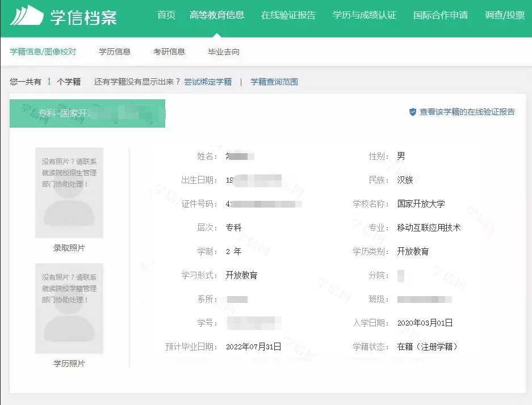
Task: Select the green 专科-国家开放大学 banner
Action: point(87,113)
